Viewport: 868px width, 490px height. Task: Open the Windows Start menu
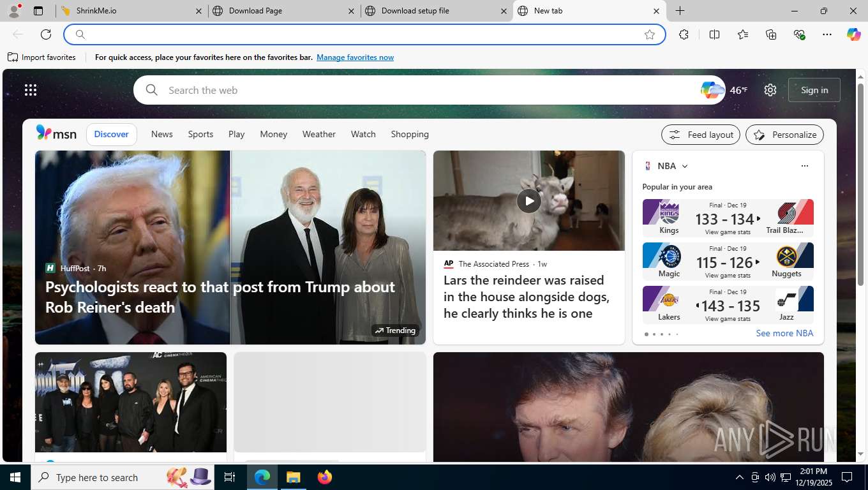pos(15,477)
